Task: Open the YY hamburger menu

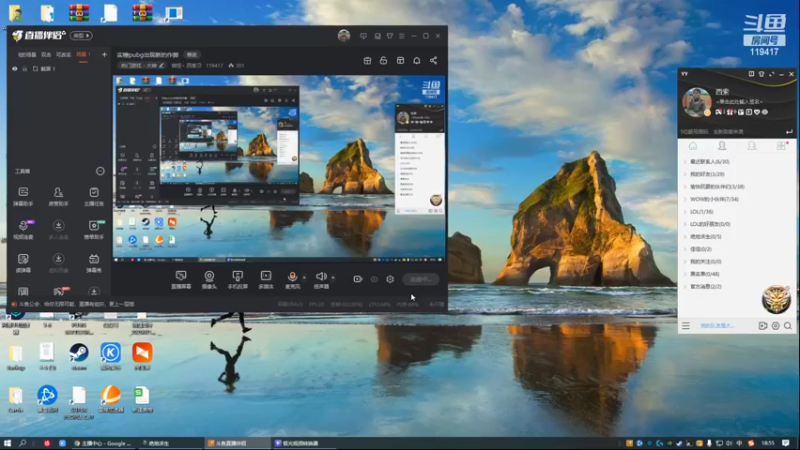Action: 686,326
